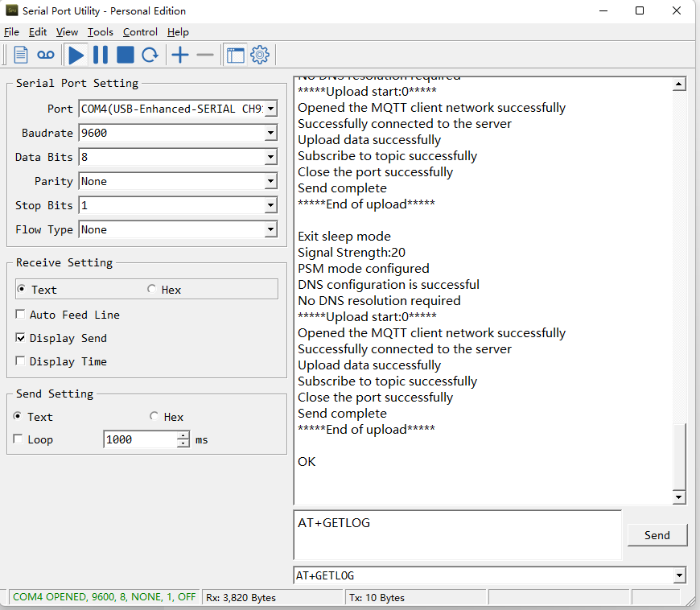Open the View menu
The width and height of the screenshot is (700, 610).
tap(67, 32)
